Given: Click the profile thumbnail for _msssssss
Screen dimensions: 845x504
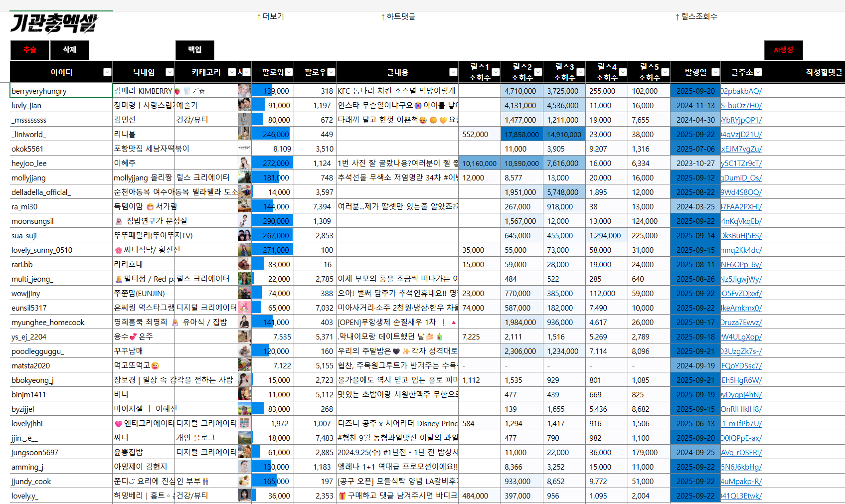Looking at the screenshot, I should click(x=244, y=120).
